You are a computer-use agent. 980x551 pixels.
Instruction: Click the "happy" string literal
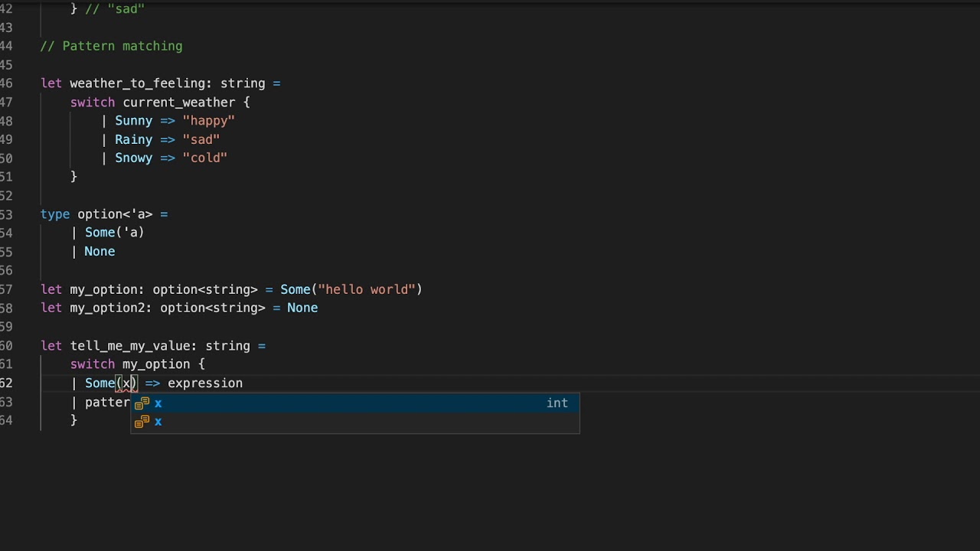(208, 121)
